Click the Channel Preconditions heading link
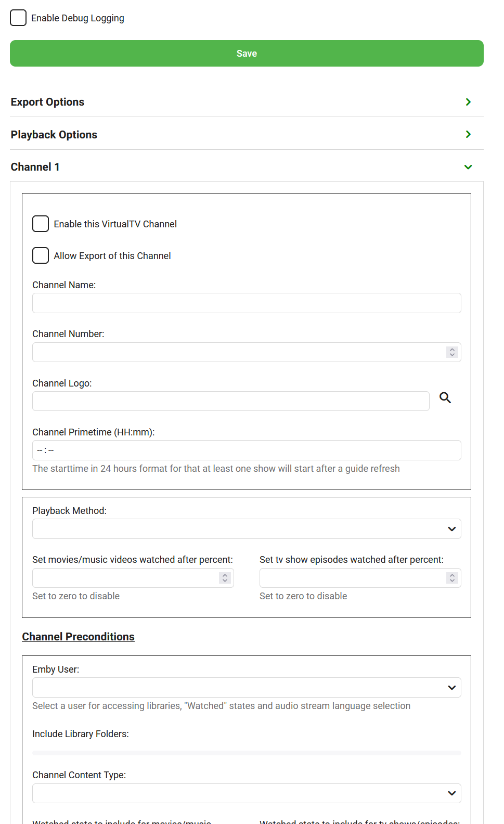 (x=78, y=637)
